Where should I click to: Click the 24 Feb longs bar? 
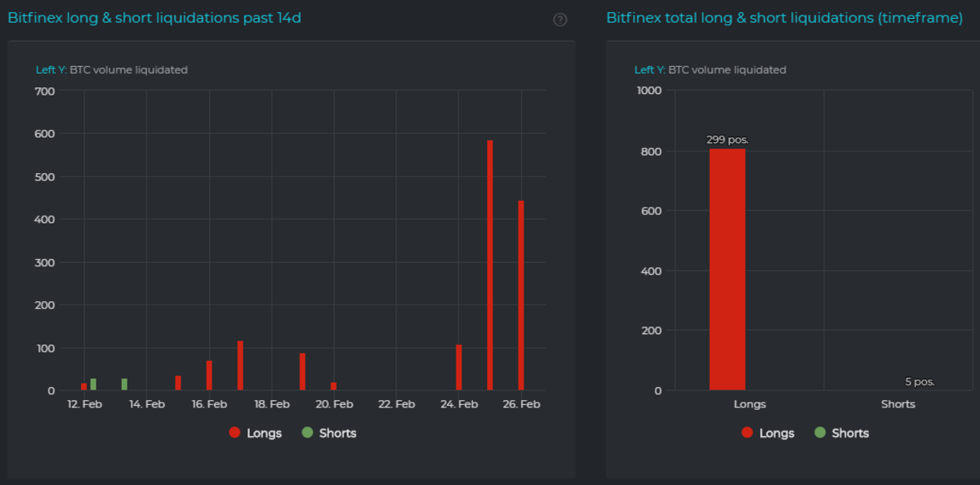459,367
